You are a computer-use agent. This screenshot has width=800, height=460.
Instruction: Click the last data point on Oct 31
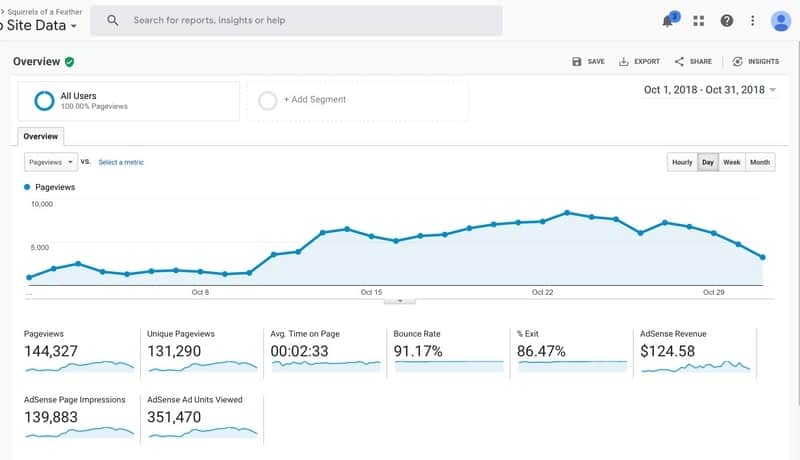(x=763, y=258)
